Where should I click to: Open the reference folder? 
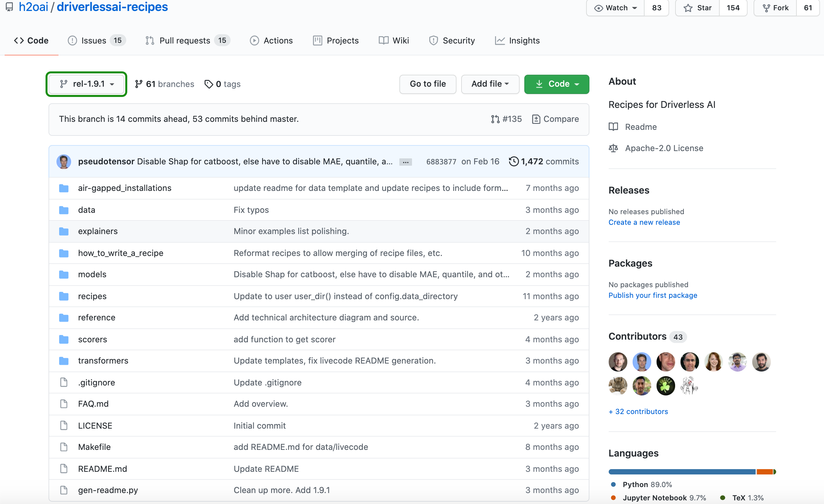97,317
